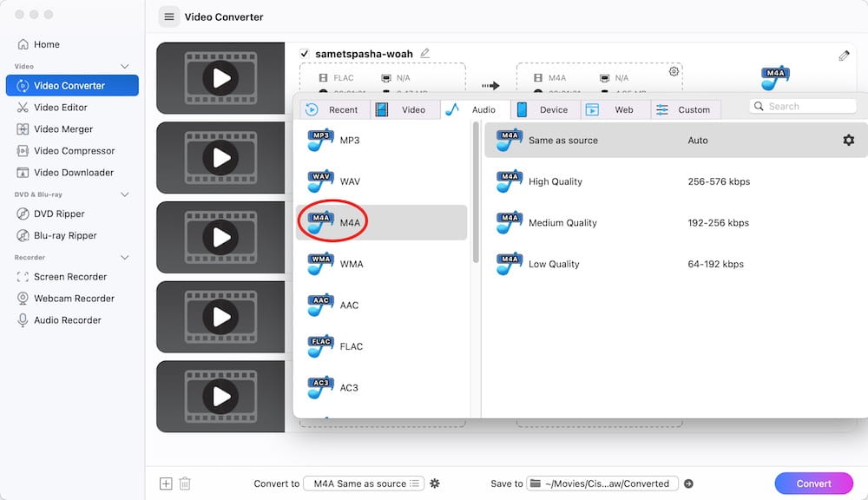Viewport: 868px width, 500px height.
Task: Click the add file plus icon
Action: [166, 484]
